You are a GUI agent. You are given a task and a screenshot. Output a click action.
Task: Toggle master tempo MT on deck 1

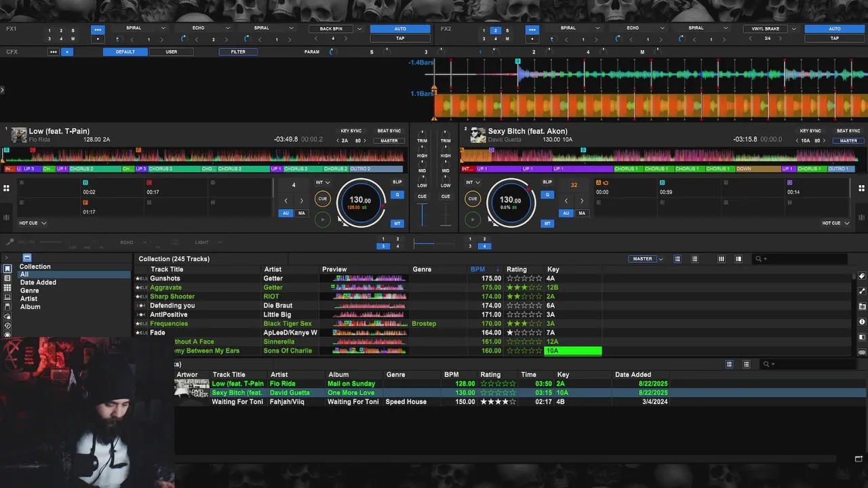coord(397,223)
